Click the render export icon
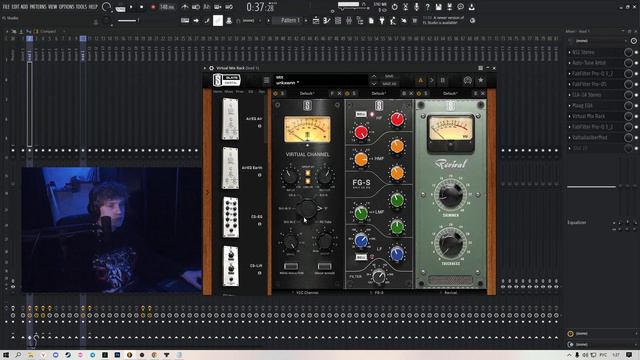This screenshot has width=640, height=360. point(449,7)
